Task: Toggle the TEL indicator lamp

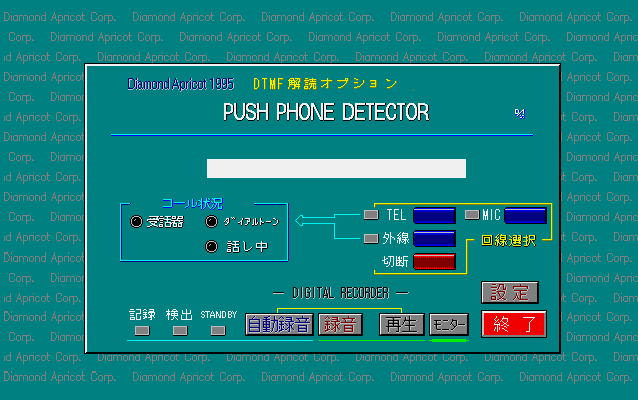Action: click(x=371, y=214)
